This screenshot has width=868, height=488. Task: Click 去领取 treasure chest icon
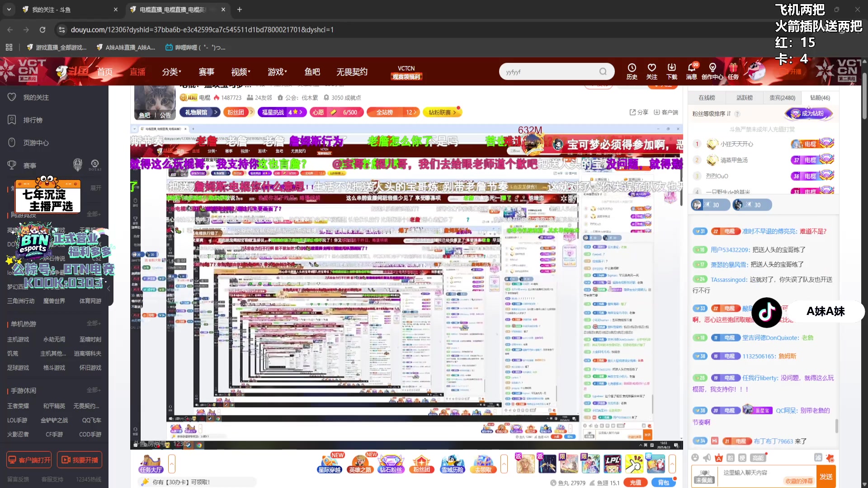click(483, 464)
